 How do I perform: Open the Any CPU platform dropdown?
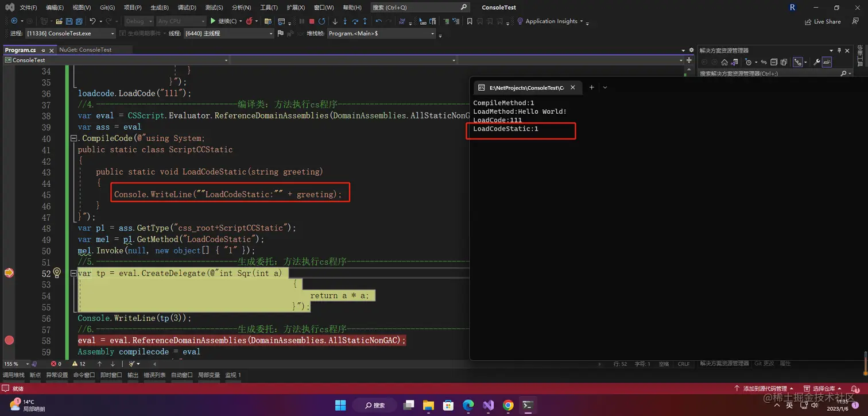(x=181, y=21)
